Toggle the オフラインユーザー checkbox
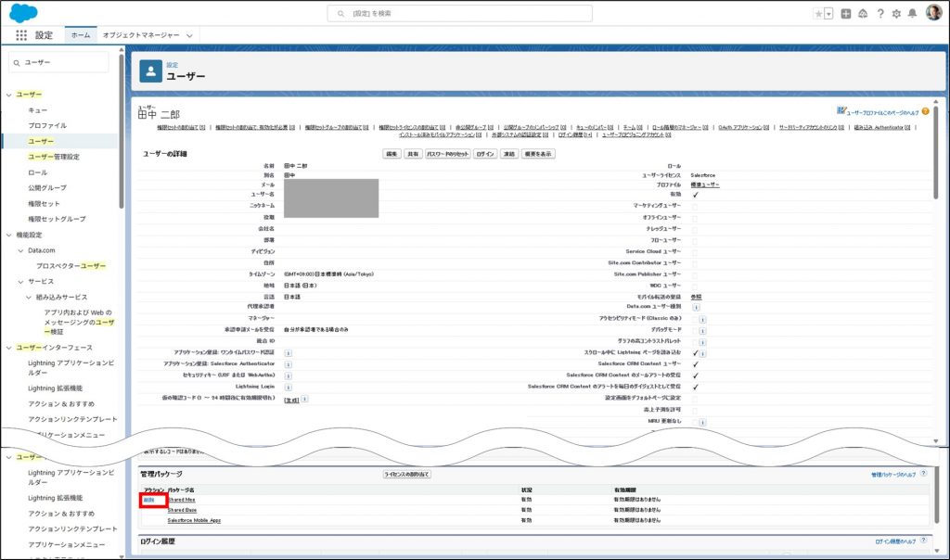The height and width of the screenshot is (560, 950). click(695, 218)
